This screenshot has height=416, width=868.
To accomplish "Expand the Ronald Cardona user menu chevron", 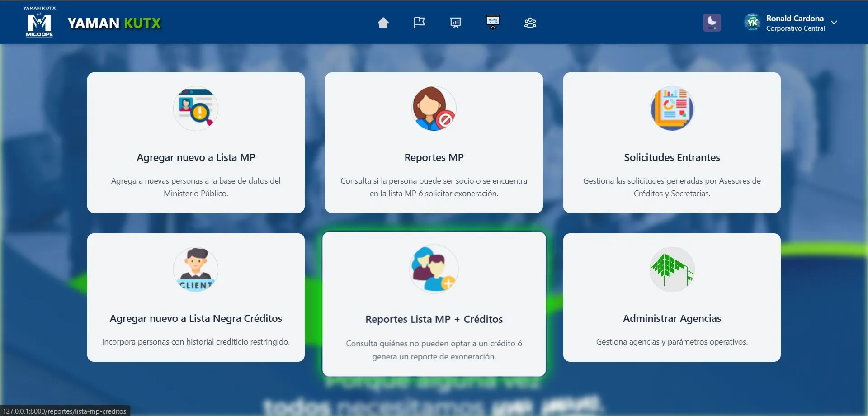I will (x=834, y=23).
